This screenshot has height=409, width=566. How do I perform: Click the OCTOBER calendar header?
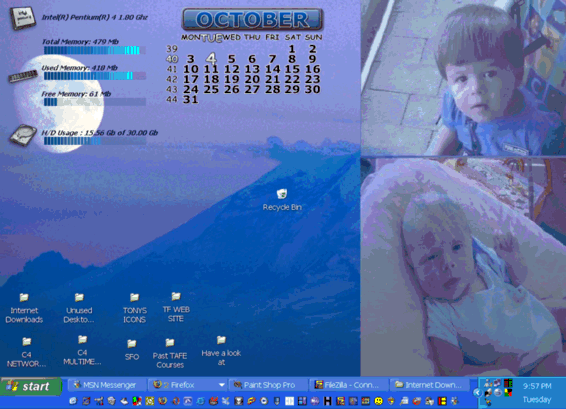pyautogui.click(x=252, y=19)
